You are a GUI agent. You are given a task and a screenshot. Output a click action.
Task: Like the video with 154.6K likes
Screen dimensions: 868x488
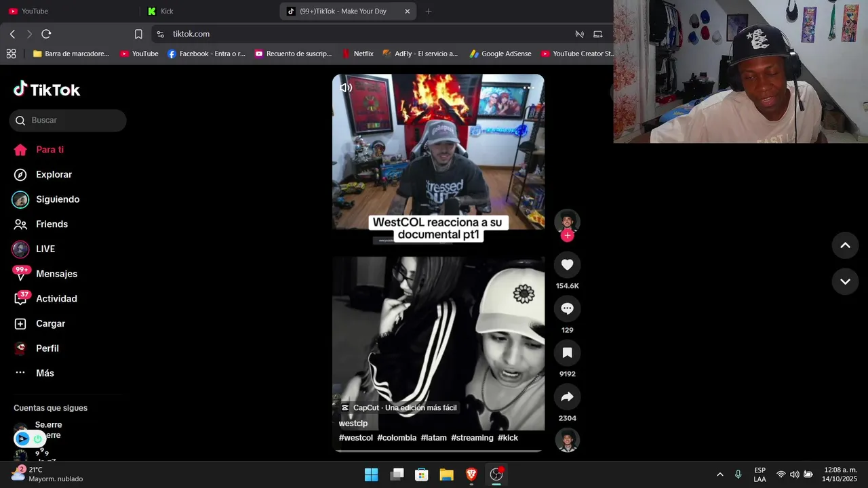click(568, 265)
